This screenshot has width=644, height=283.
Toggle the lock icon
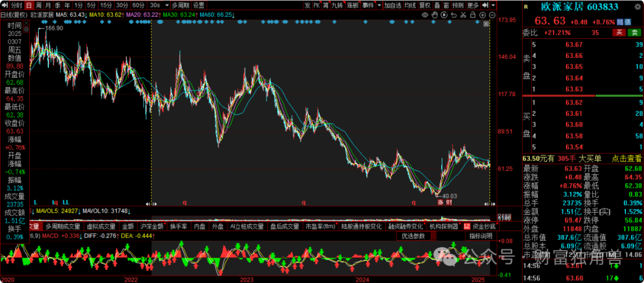click(x=473, y=15)
